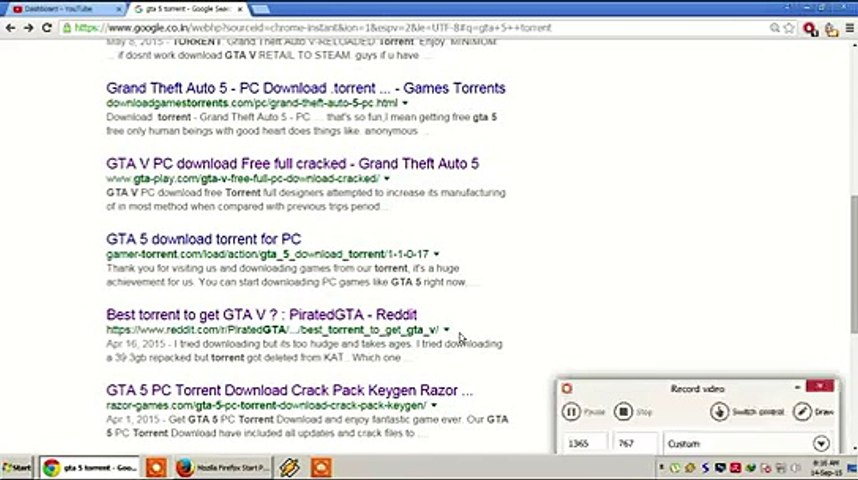
Task: Click razor-games.com green URL text
Action: click(266, 406)
